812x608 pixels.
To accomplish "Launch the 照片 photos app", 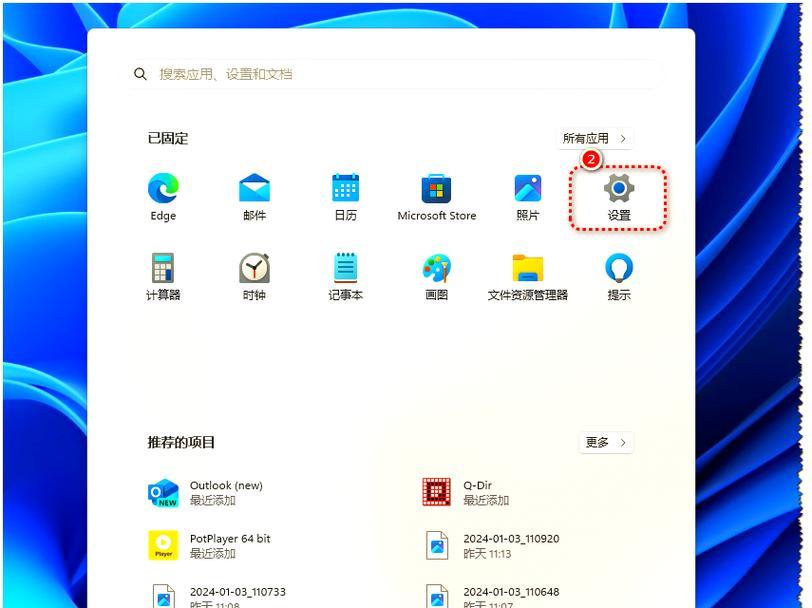I will [x=528, y=197].
